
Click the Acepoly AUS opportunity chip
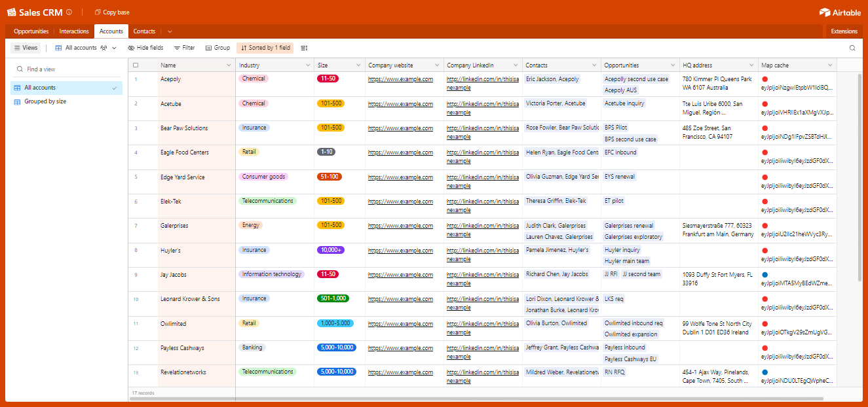click(620, 90)
